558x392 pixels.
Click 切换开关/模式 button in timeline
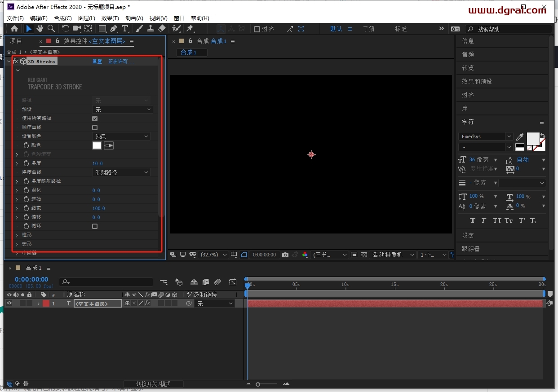pos(153,384)
